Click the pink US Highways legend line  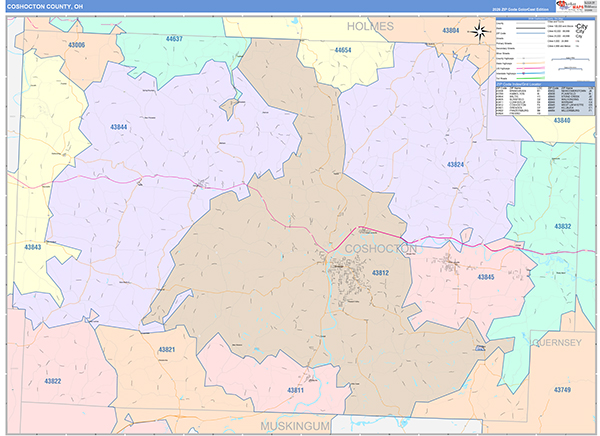530,68
